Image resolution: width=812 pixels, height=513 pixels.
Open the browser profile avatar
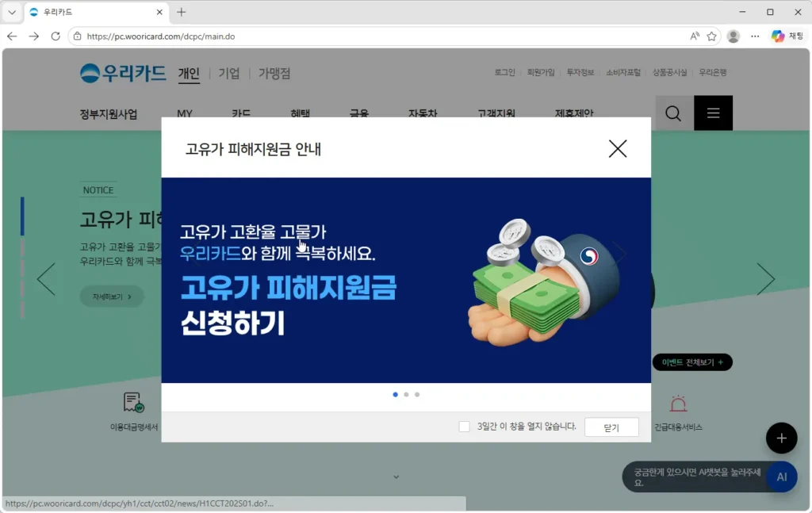(x=733, y=36)
